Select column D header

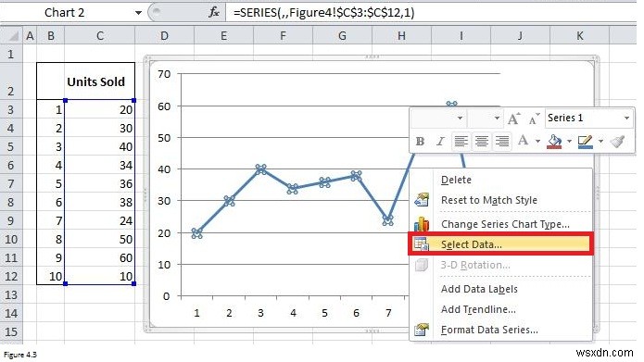164,36
